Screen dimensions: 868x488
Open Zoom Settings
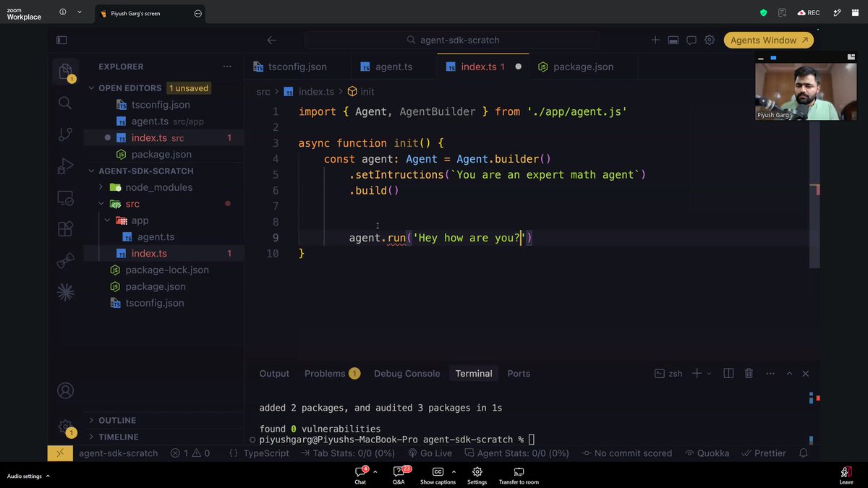[x=477, y=476]
